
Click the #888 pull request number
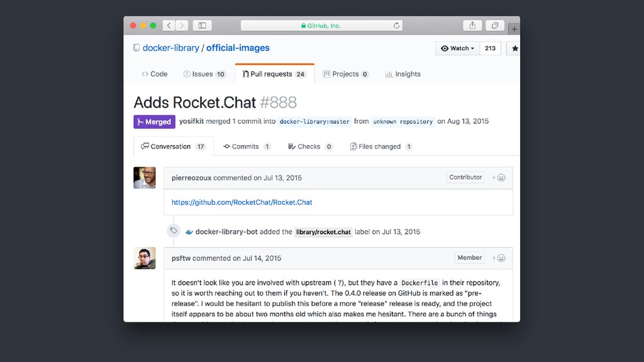tap(279, 102)
